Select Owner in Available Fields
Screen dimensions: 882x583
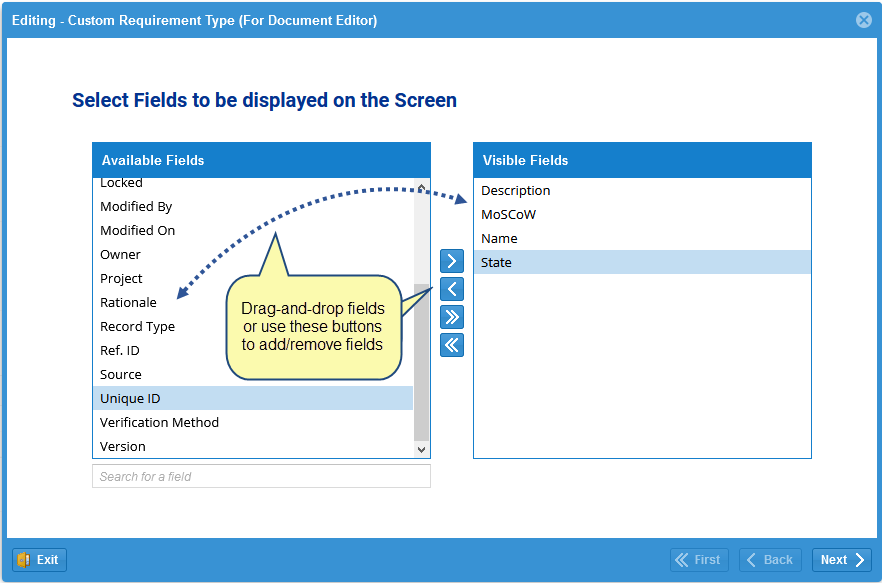(253, 254)
